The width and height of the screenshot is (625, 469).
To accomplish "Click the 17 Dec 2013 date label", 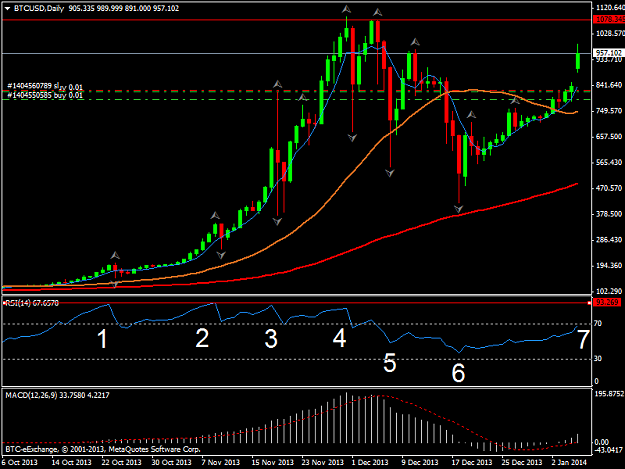I will [x=472, y=462].
